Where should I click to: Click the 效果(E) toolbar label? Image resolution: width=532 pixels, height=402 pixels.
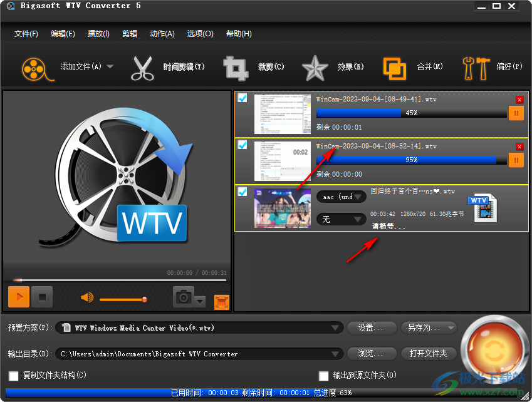point(350,67)
